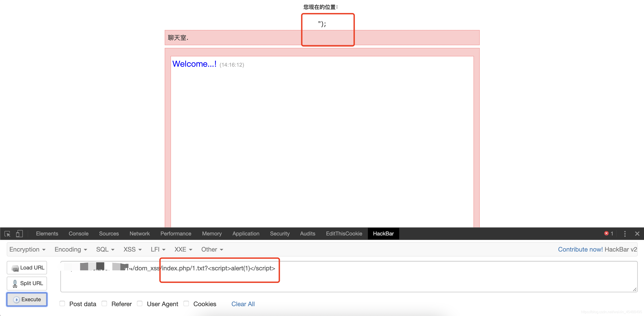
Task: Click the inspect element cursor icon
Action: [8, 234]
